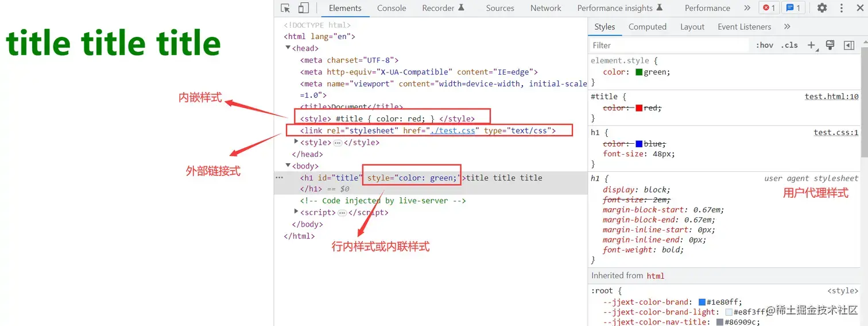Show more Styles sidebar tabs via chevrons
The width and height of the screenshot is (868, 326).
click(x=787, y=26)
